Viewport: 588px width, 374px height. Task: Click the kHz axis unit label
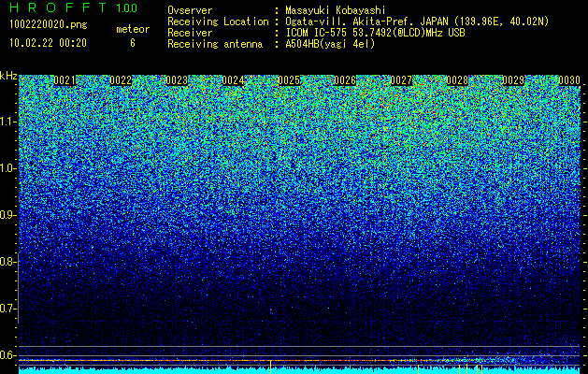coord(8,76)
